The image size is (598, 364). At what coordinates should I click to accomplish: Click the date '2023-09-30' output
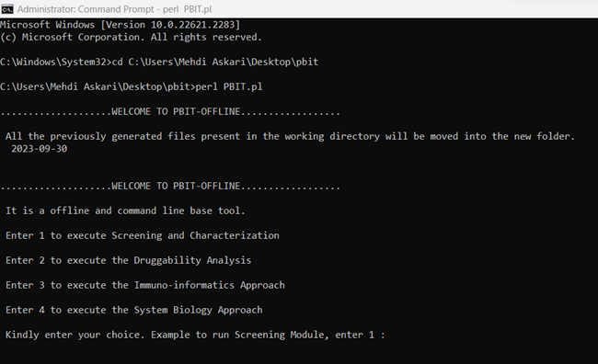coord(40,149)
